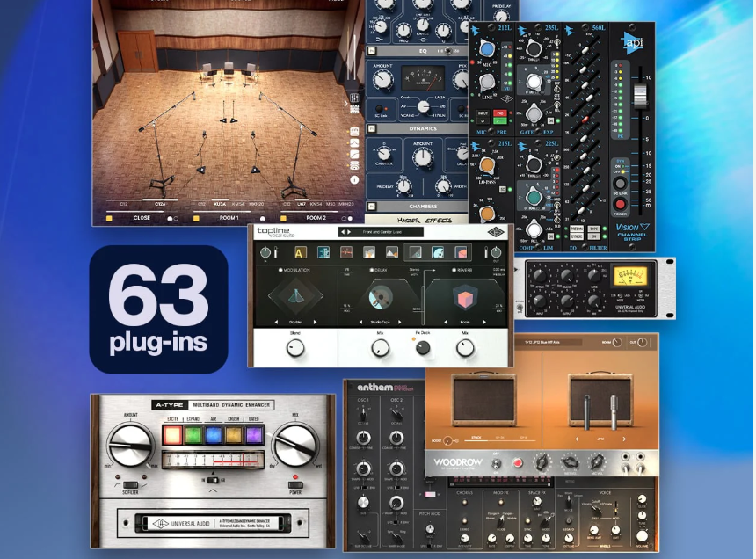Screen dimensions: 756x559
Task: Toggle the Chorus switch on Anthem synth
Action: (x=464, y=502)
